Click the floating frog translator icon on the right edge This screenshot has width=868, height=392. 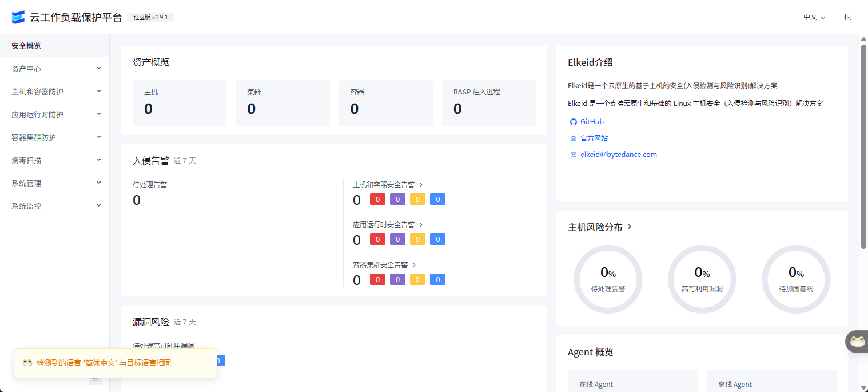[857, 342]
